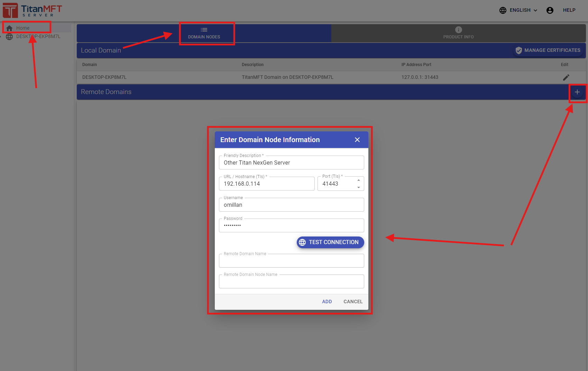The image size is (588, 371).
Task: Click the Test Connection button
Action: pos(330,242)
